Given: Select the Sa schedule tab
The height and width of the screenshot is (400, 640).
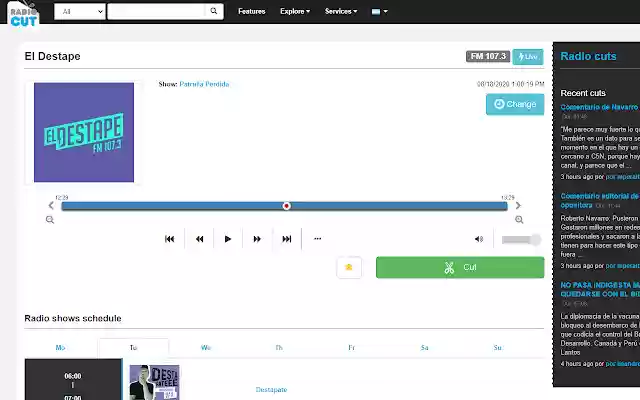Looking at the screenshot, I should 424,348.
